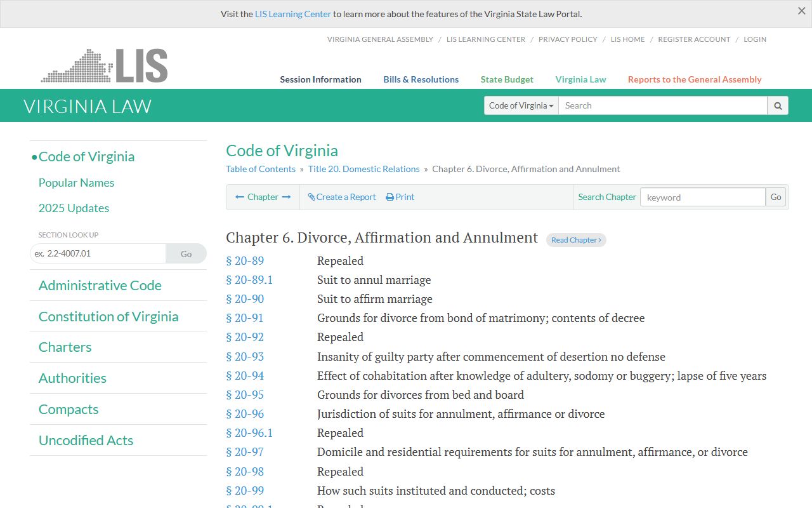
Task: Click the Read Chapter button
Action: tap(576, 240)
